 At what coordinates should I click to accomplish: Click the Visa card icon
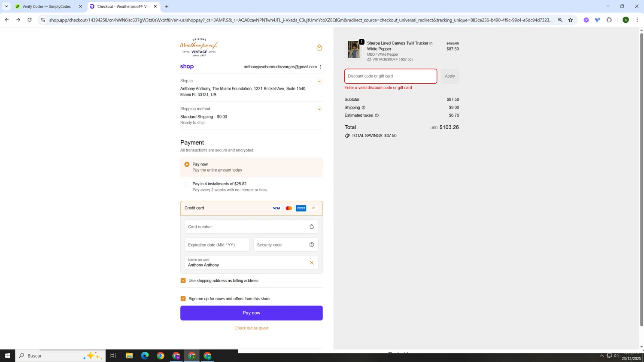click(276, 208)
